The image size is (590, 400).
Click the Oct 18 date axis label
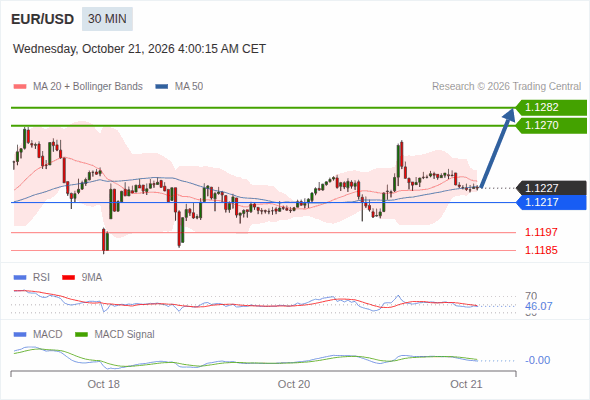103,384
